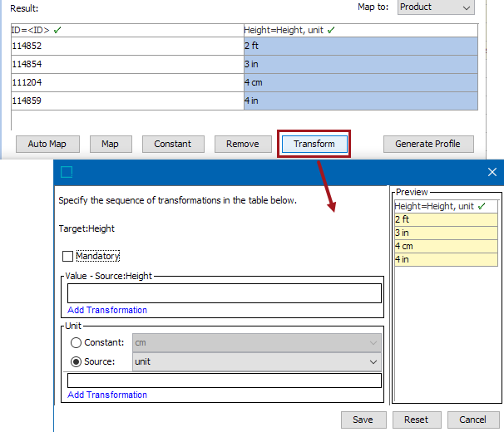Image resolution: width=504 pixels, height=432 pixels.
Task: Select result cell '4 cm'
Action: 361,82
